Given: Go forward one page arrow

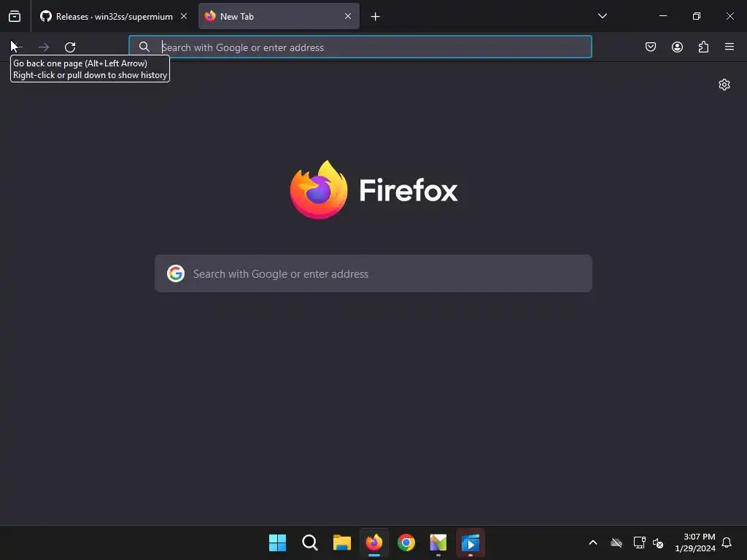Looking at the screenshot, I should 44,47.
